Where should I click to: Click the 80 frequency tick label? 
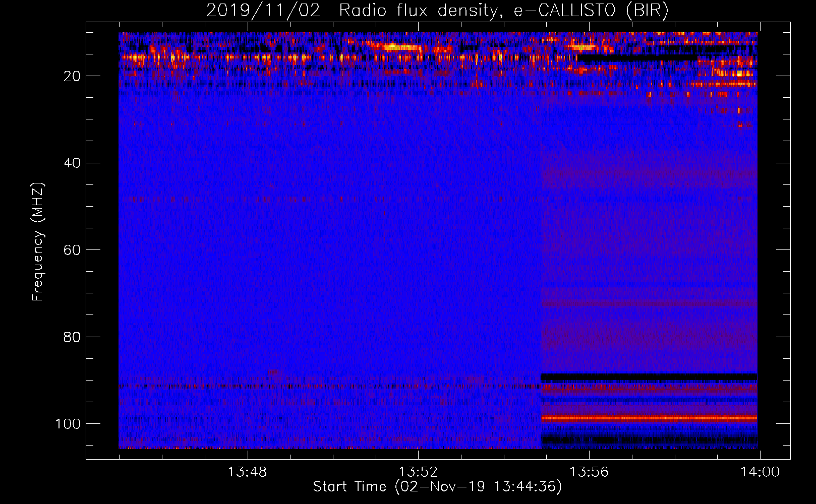tap(73, 337)
